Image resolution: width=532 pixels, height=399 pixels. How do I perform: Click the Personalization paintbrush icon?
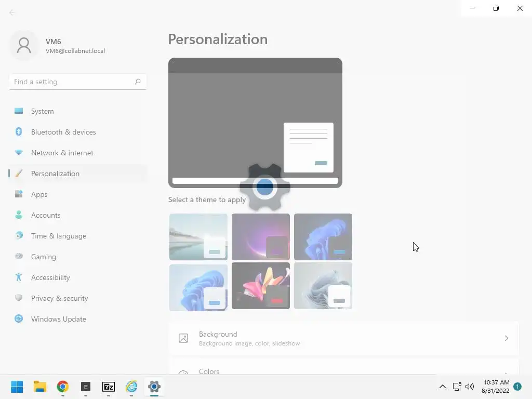[x=19, y=174]
